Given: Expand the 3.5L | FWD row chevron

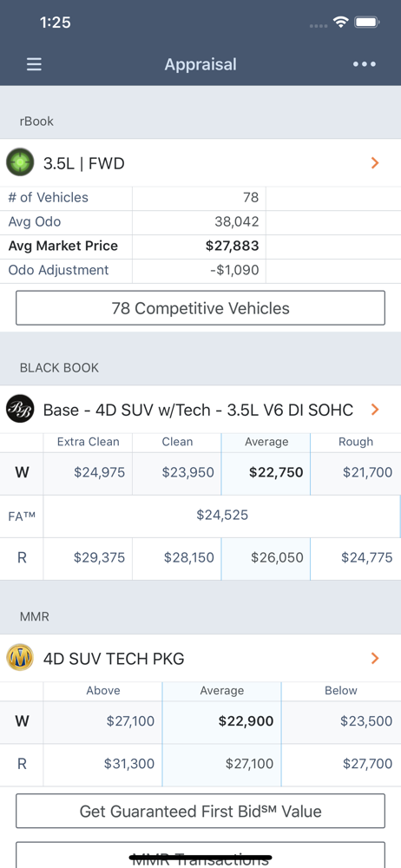Looking at the screenshot, I should coord(375,163).
